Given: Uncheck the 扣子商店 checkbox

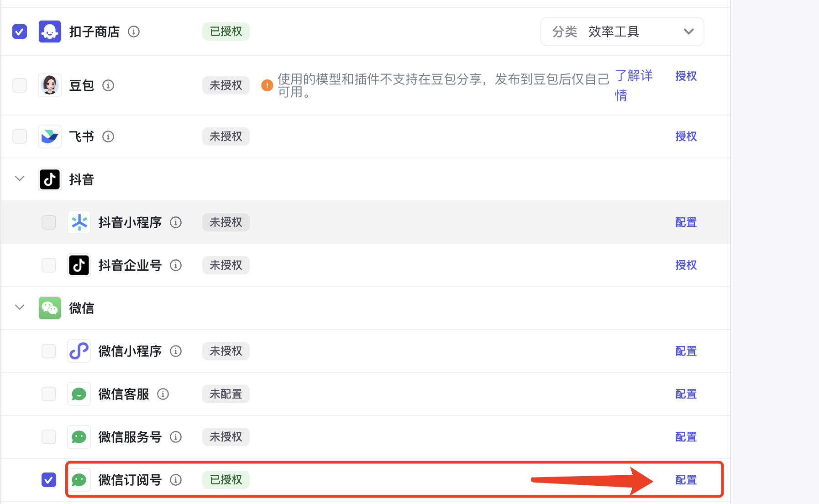Looking at the screenshot, I should tap(20, 31).
